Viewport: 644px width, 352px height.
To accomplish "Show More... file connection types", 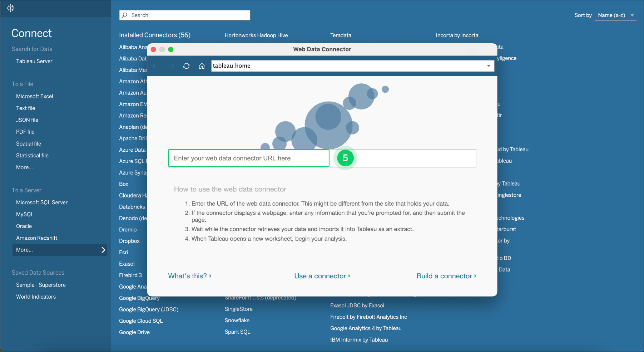I will 24,167.
